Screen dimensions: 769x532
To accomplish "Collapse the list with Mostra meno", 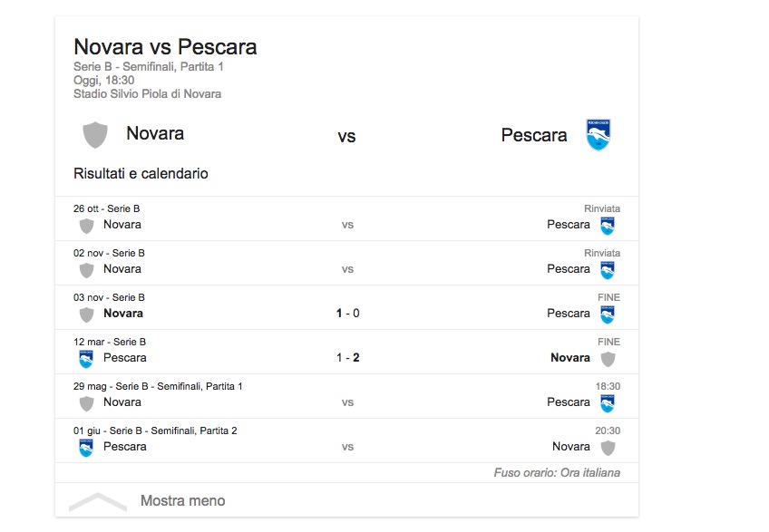I will [x=182, y=501].
